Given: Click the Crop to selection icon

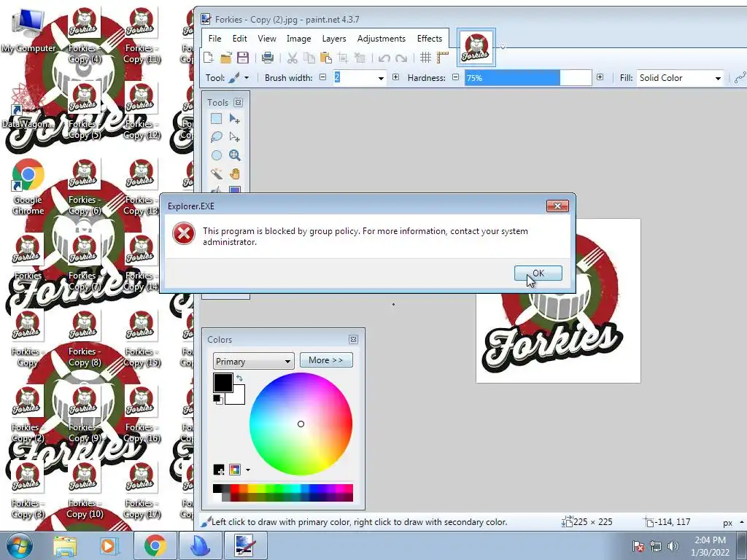Looking at the screenshot, I should 343,58.
